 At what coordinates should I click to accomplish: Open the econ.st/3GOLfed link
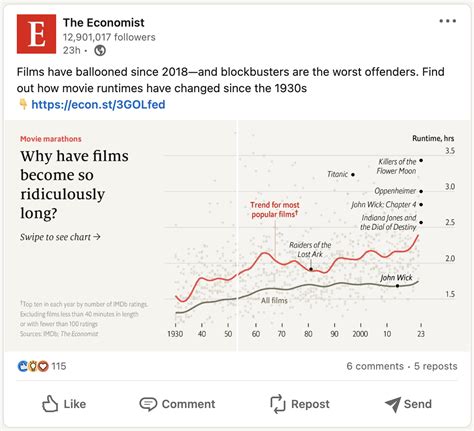[x=98, y=105]
